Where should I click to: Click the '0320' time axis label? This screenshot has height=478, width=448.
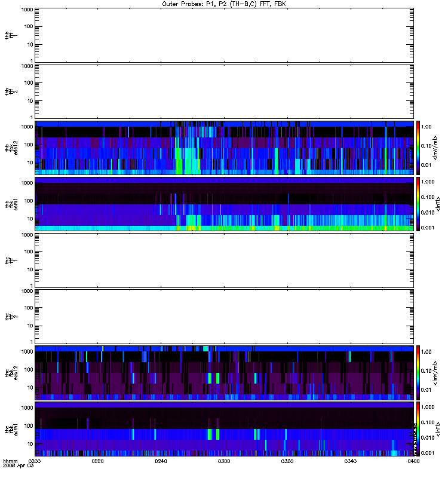(287, 461)
